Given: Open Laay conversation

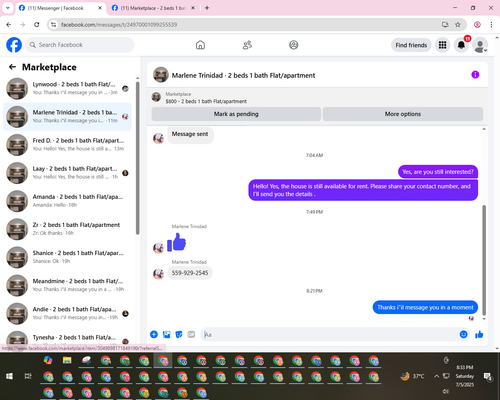Looking at the screenshot, I should [x=68, y=173].
